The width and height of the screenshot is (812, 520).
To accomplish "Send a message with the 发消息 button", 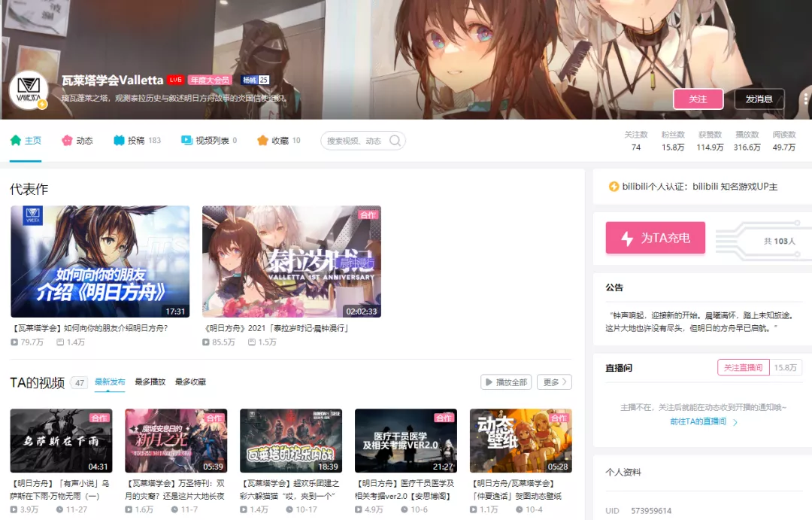I will [x=759, y=99].
